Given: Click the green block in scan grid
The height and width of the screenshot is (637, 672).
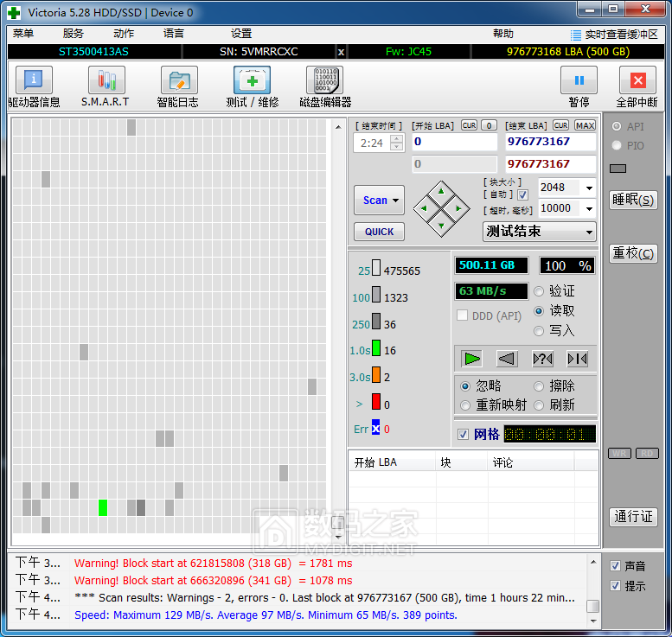Looking at the screenshot, I should [x=103, y=507].
